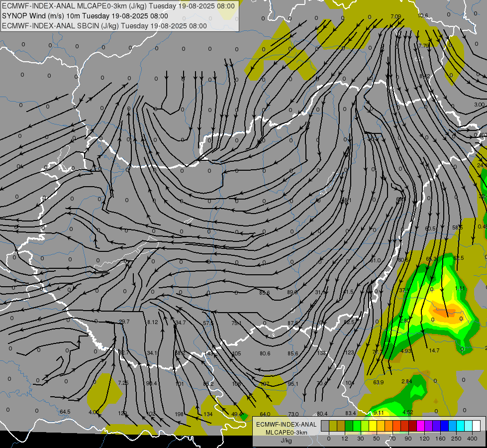Click the 34.1 value on the map

click(x=152, y=353)
